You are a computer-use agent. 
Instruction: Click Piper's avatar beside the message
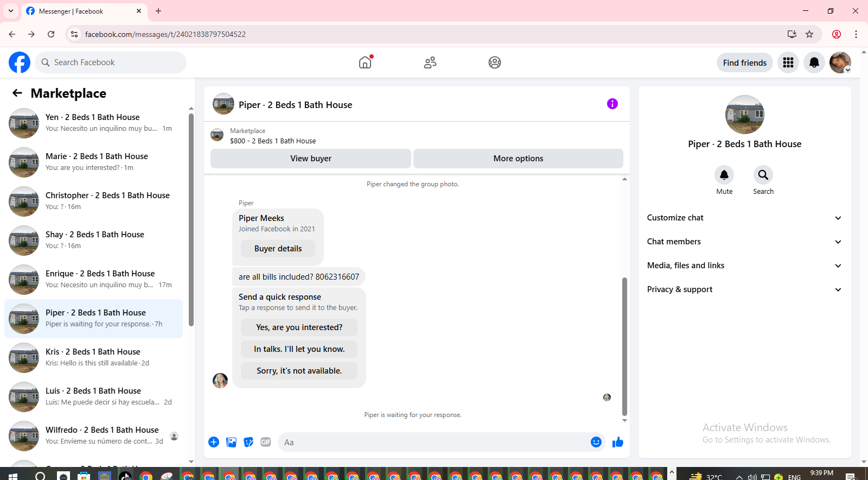220,381
